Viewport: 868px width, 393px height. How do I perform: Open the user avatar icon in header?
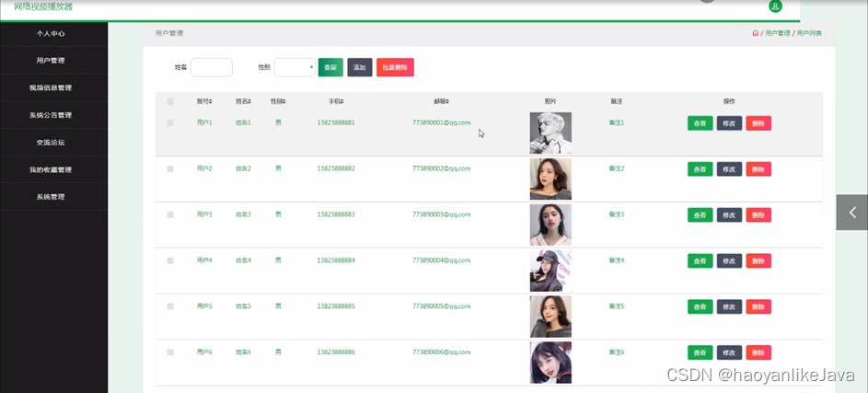tap(776, 6)
